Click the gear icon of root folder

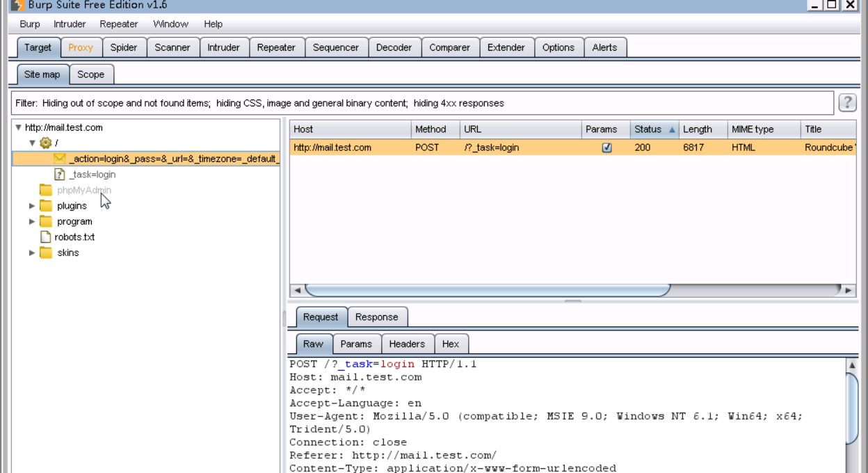pos(46,143)
